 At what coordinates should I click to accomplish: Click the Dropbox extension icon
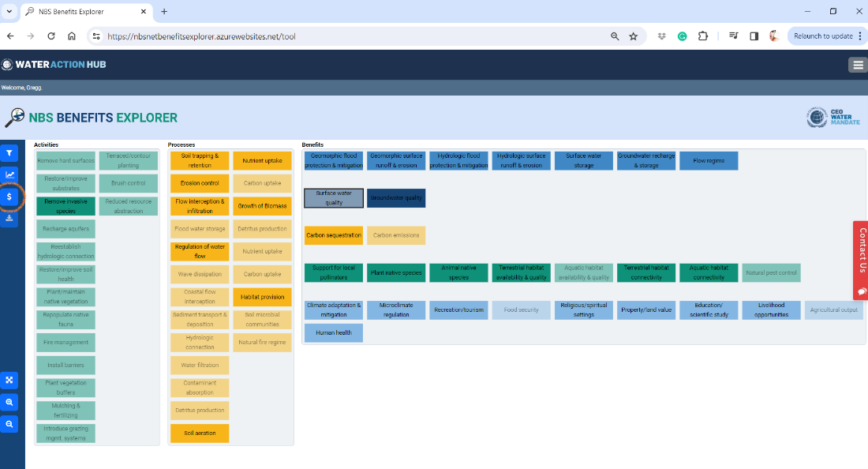[661, 36]
